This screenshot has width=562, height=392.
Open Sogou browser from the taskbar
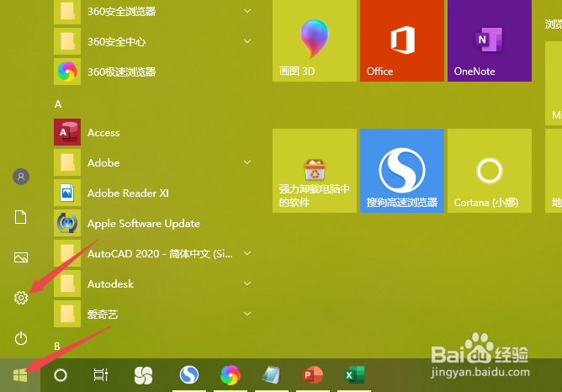[x=189, y=375]
